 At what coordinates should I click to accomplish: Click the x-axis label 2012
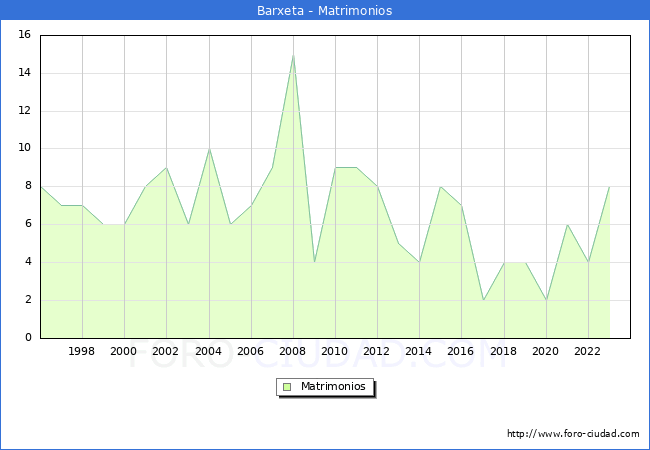tap(376, 351)
